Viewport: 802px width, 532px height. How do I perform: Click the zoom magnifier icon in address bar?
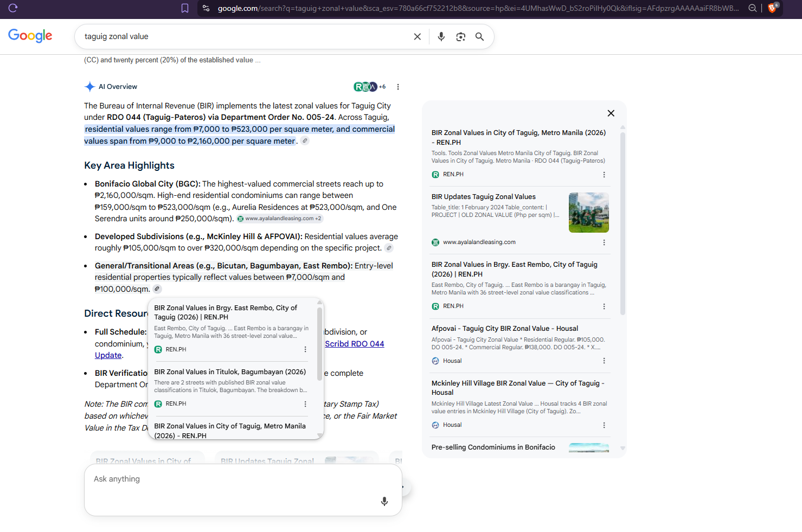pyautogui.click(x=753, y=8)
